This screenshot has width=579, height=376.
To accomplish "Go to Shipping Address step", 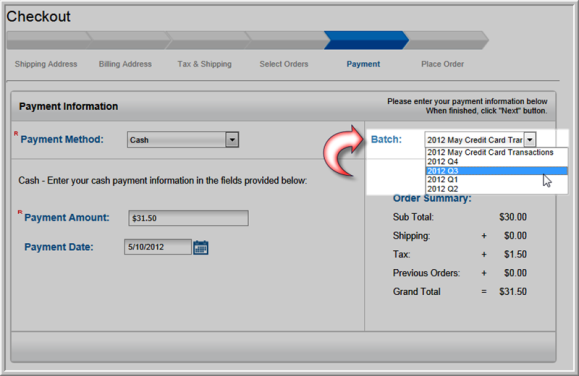I will click(x=46, y=64).
